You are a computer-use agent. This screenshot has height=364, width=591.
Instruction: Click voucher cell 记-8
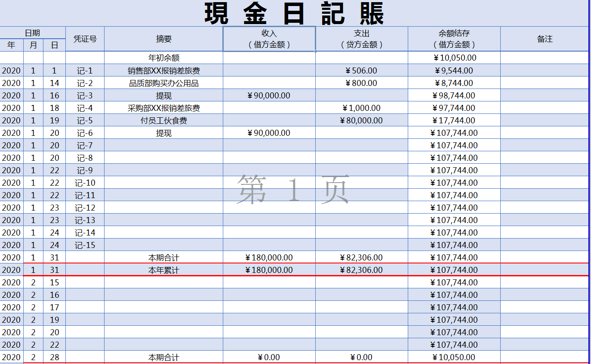[x=85, y=158]
